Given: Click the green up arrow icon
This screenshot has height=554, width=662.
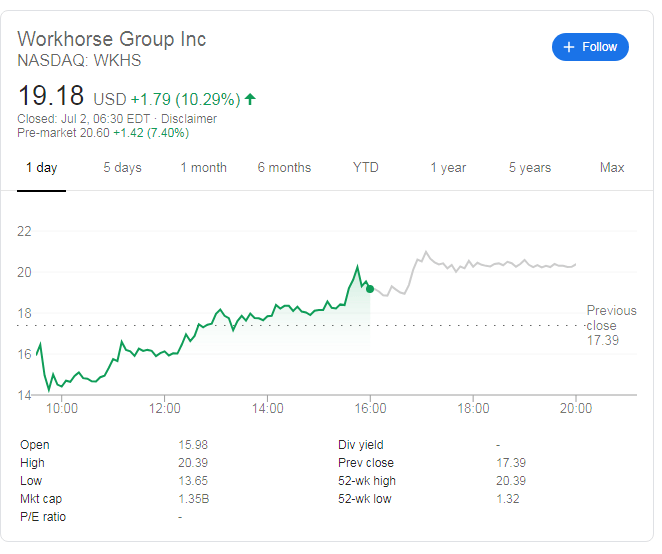Looking at the screenshot, I should tap(250, 99).
